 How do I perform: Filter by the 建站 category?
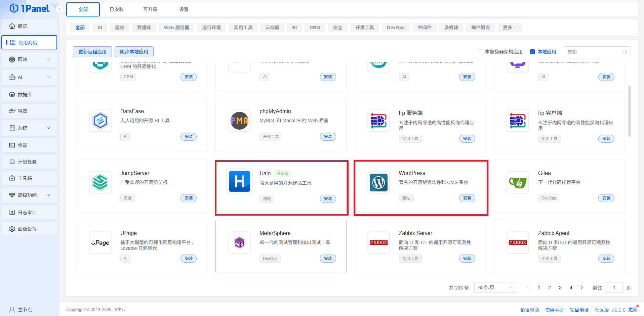point(120,28)
